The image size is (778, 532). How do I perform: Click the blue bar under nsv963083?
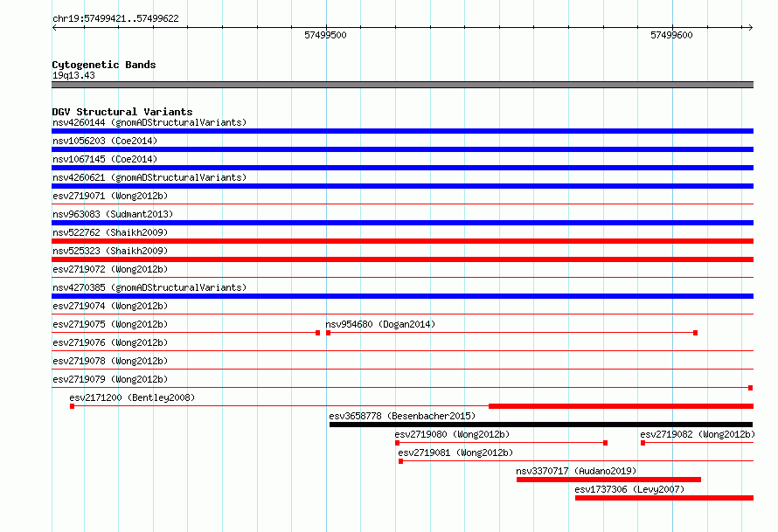(x=402, y=223)
